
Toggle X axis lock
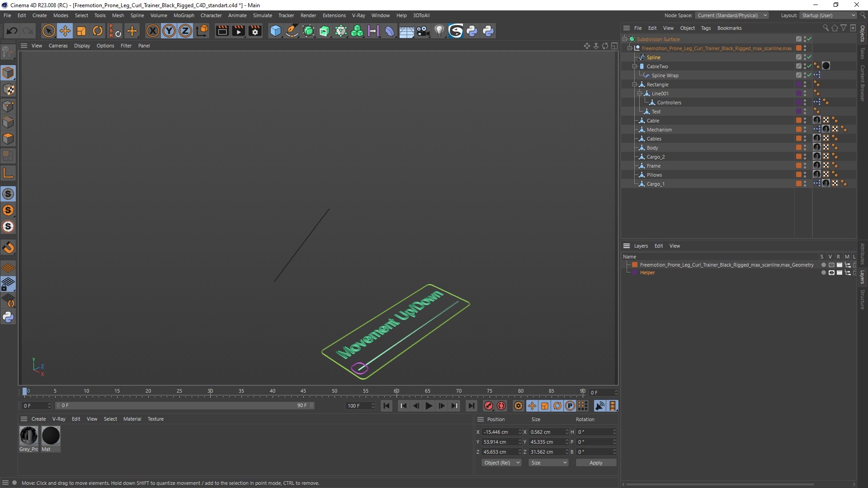pos(153,31)
